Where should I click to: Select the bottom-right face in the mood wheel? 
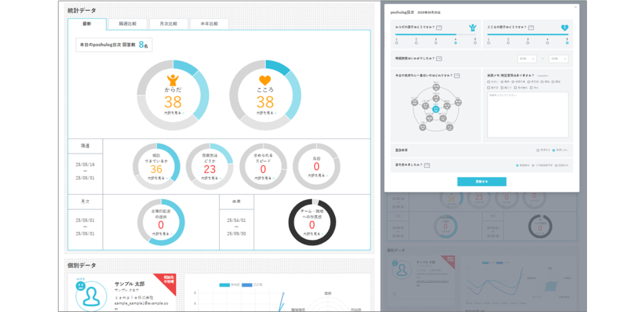coord(449,127)
